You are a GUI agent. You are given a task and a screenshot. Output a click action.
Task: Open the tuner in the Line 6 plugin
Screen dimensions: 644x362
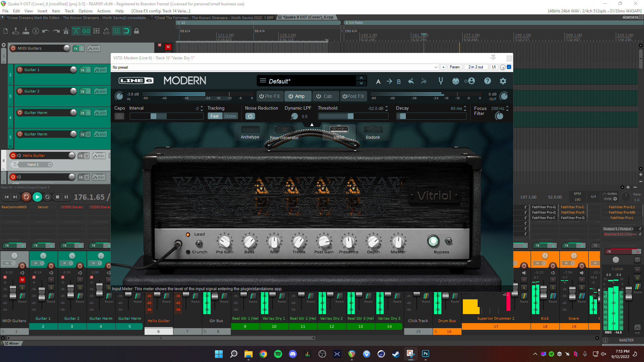(441, 81)
